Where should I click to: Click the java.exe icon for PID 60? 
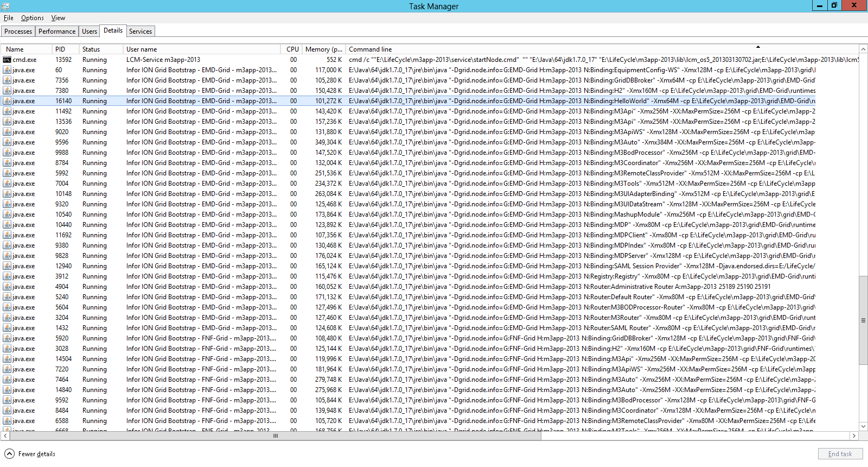tap(7, 70)
